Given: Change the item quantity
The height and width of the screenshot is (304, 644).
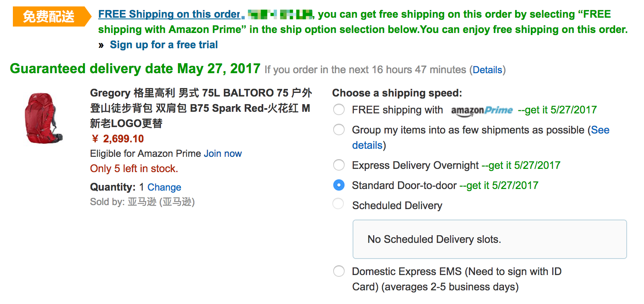Looking at the screenshot, I should pos(164,187).
